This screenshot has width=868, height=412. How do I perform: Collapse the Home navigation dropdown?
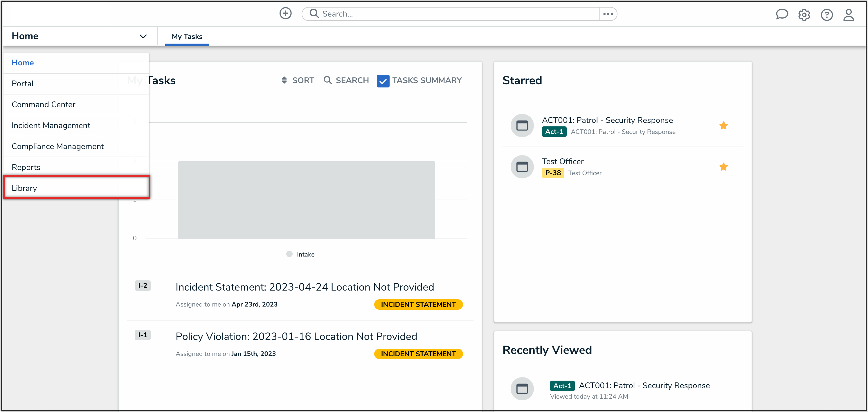(143, 36)
